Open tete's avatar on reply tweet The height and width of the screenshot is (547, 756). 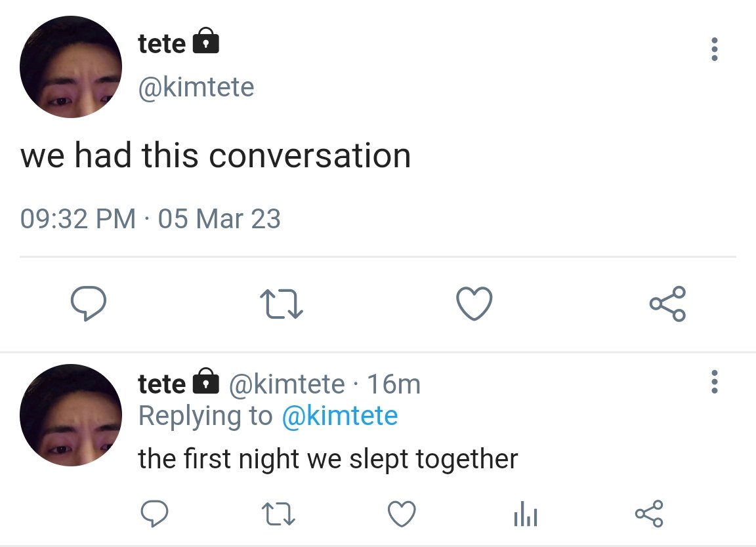click(71, 415)
